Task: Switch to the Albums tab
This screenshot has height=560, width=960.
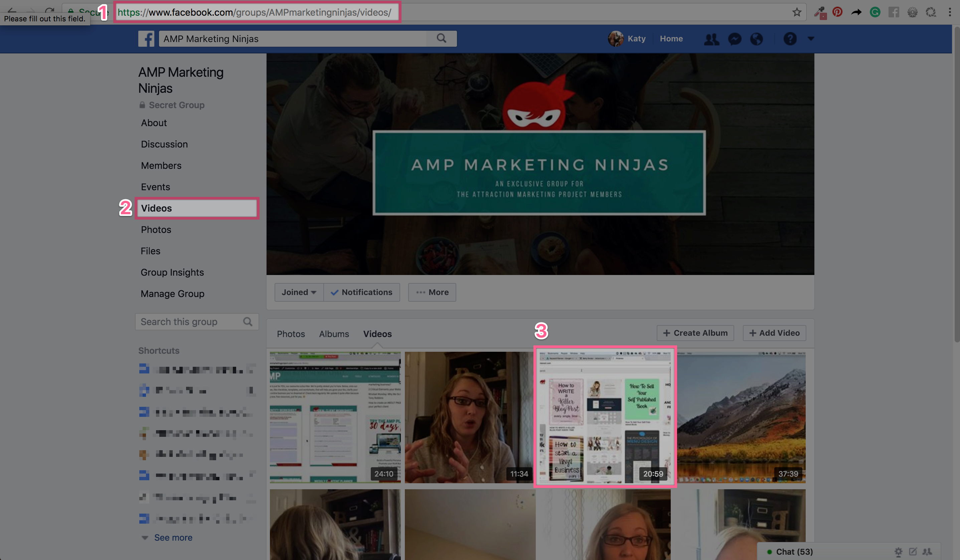Action: click(x=334, y=334)
